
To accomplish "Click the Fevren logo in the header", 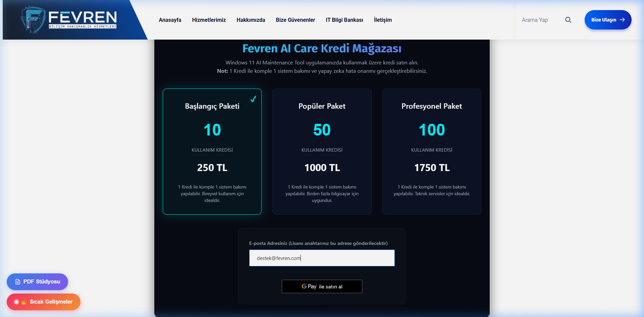I will (69, 20).
